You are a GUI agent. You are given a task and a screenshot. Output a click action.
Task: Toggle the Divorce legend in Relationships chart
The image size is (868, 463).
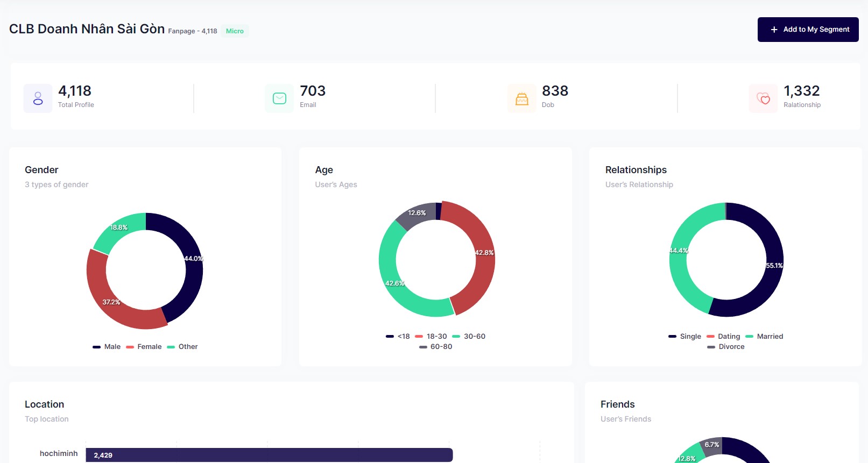726,347
